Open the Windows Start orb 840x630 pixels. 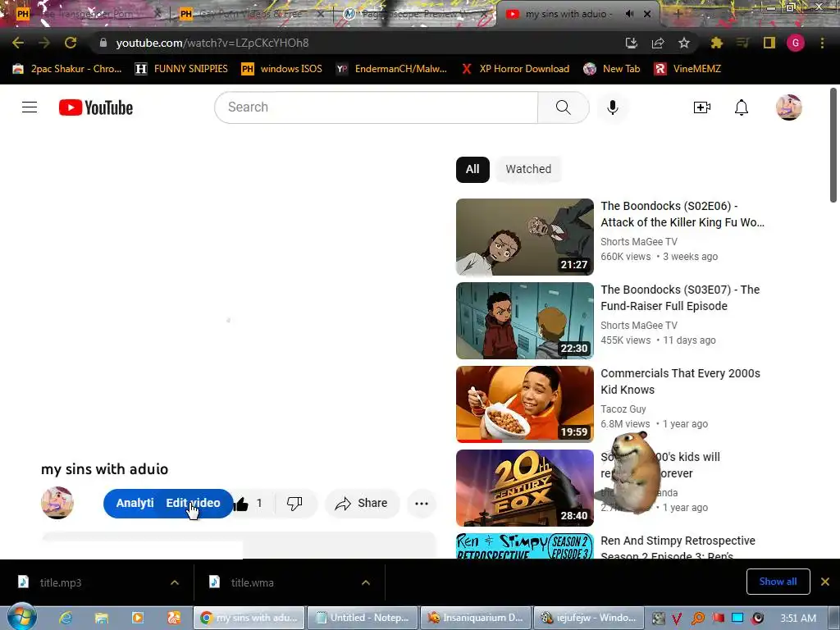21,617
